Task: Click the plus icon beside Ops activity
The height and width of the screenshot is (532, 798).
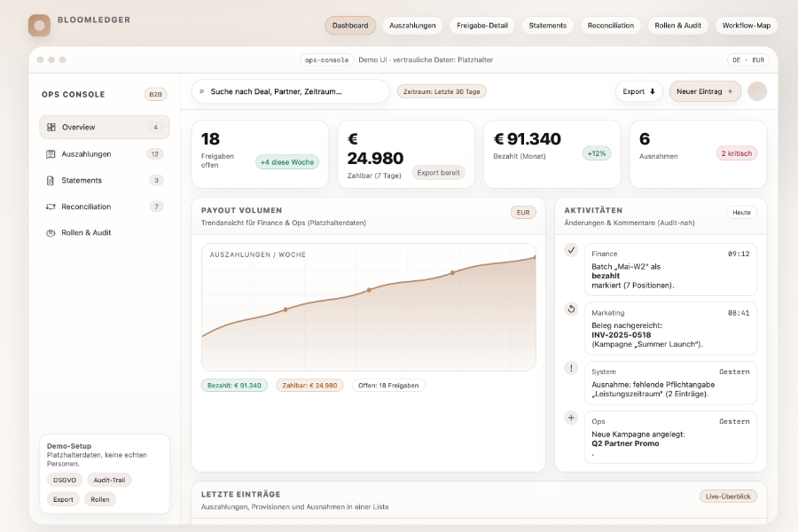Action: (571, 418)
